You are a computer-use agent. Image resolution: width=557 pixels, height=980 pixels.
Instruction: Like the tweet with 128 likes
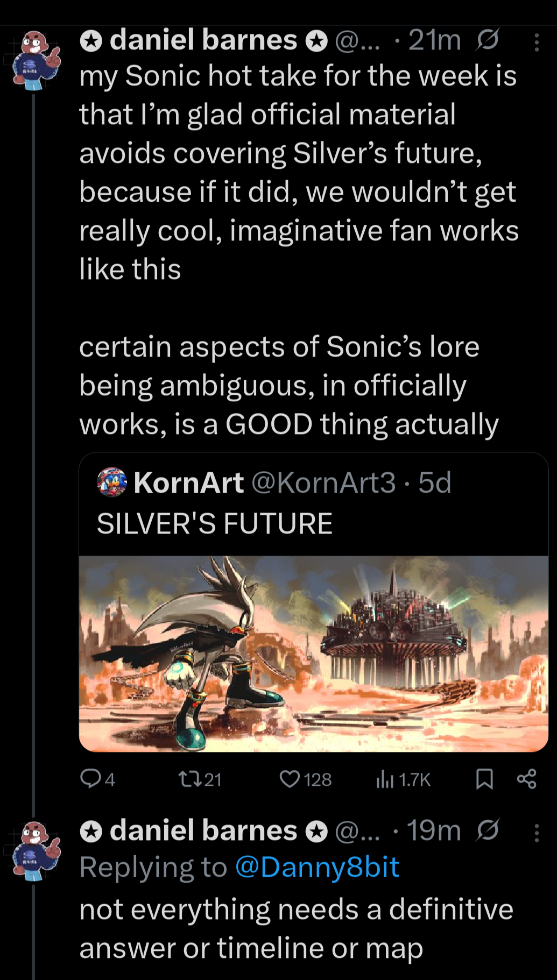[x=290, y=779]
